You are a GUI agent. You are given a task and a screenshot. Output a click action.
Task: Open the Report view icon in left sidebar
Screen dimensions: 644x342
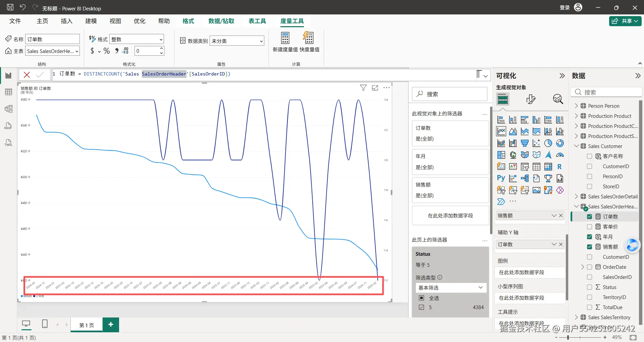[8, 76]
